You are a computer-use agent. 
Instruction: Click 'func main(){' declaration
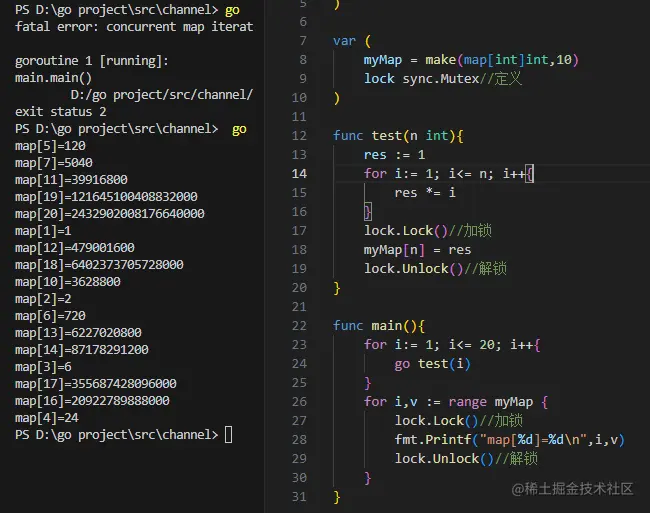tap(379, 326)
